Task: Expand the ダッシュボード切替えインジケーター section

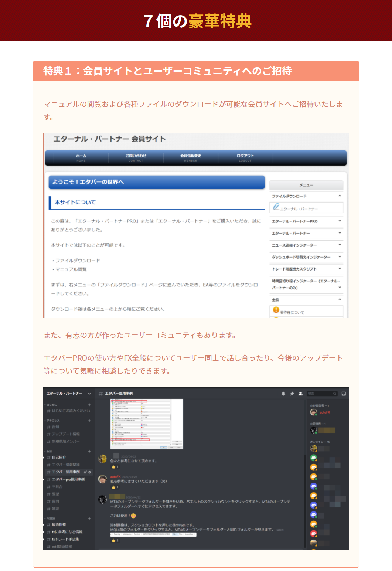Action: coord(306,257)
